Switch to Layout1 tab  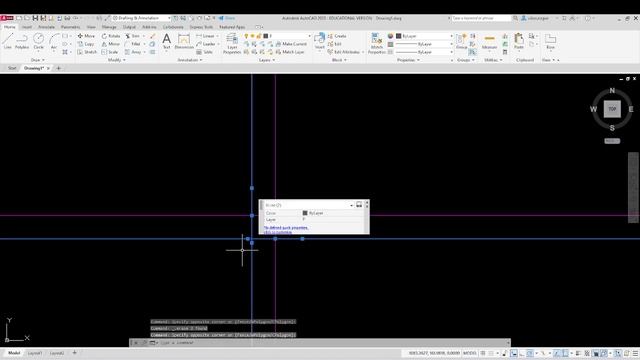tap(35, 353)
